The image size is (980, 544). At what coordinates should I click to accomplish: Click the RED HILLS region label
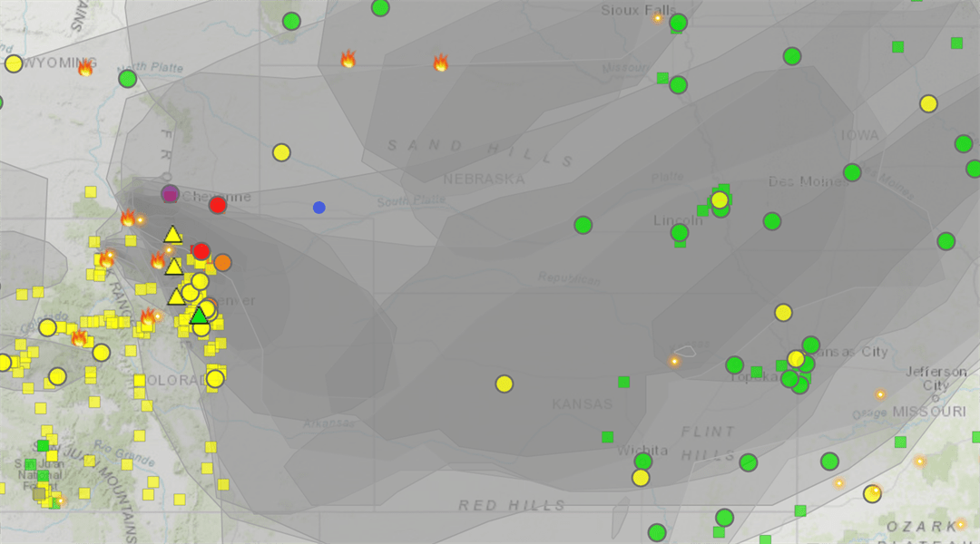[512, 505]
